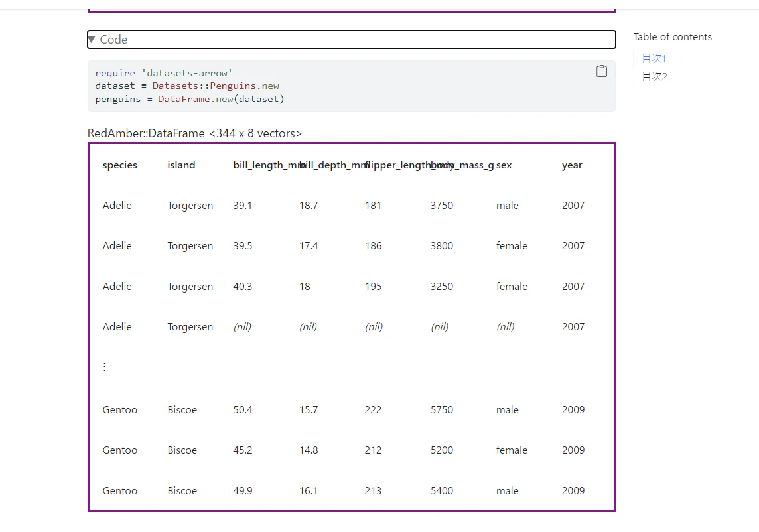The height and width of the screenshot is (532, 759).
Task: Click the bill depth value 16.1
Action: (309, 491)
